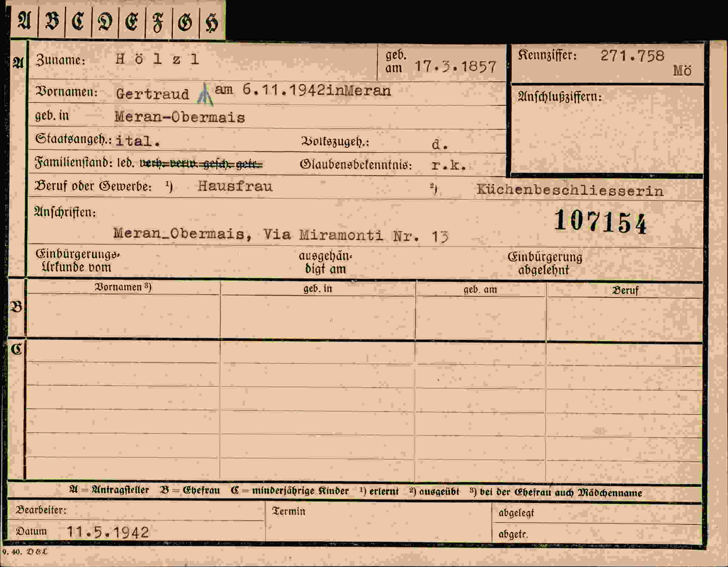
Task: Click the Volkszugeh. value 'd.'
Action: [x=440, y=145]
